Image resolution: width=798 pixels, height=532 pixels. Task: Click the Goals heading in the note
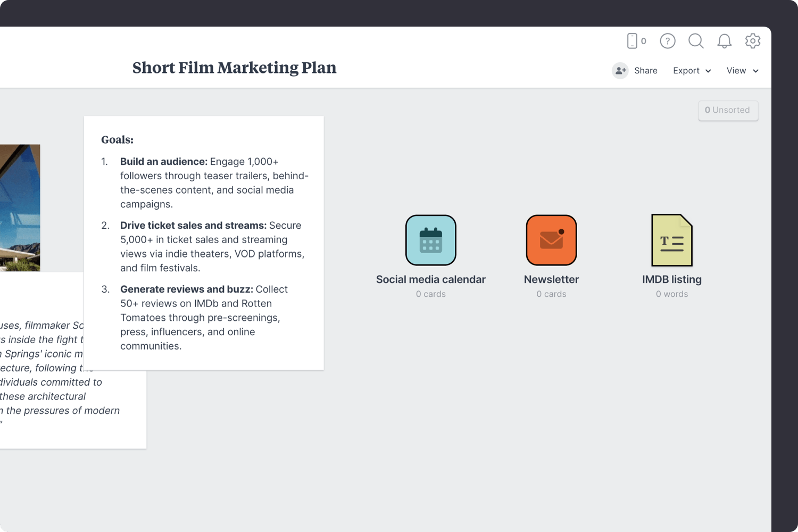coord(118,140)
